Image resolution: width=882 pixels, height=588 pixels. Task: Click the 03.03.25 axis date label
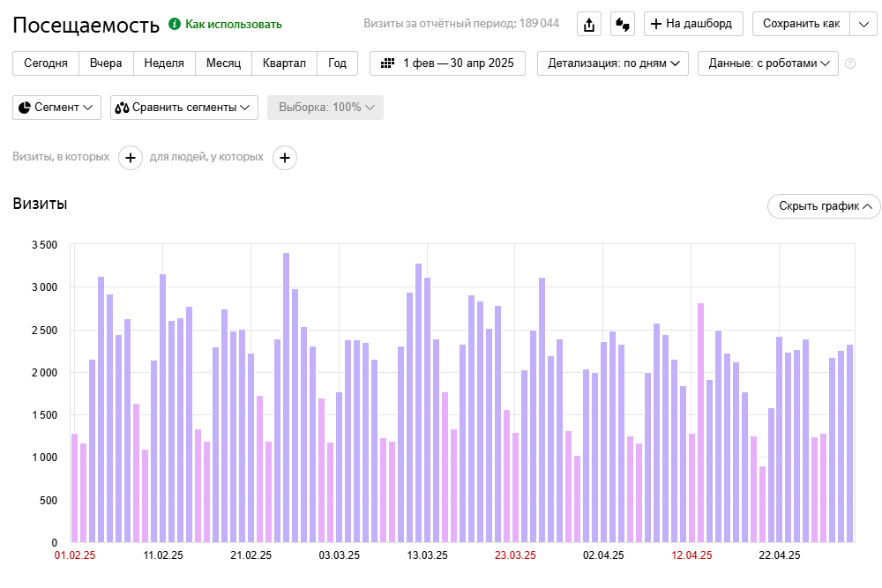click(340, 555)
